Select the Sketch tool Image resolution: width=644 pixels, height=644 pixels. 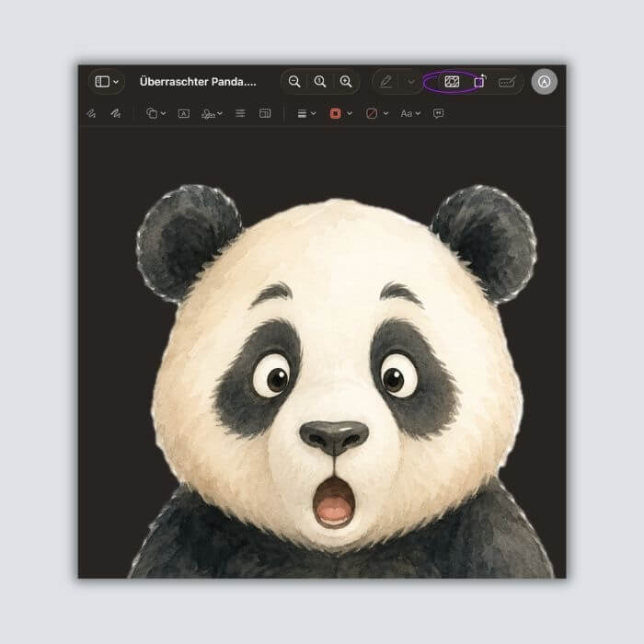click(x=91, y=113)
